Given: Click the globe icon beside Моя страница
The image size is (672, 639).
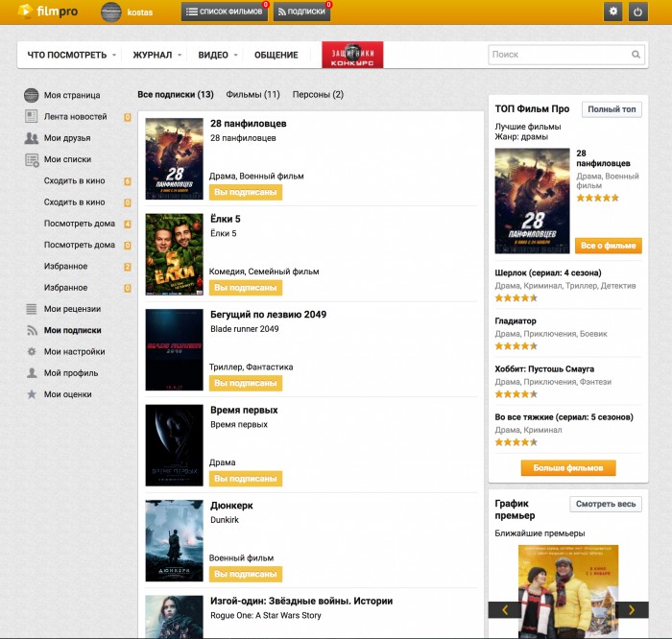Looking at the screenshot, I should click(x=32, y=95).
